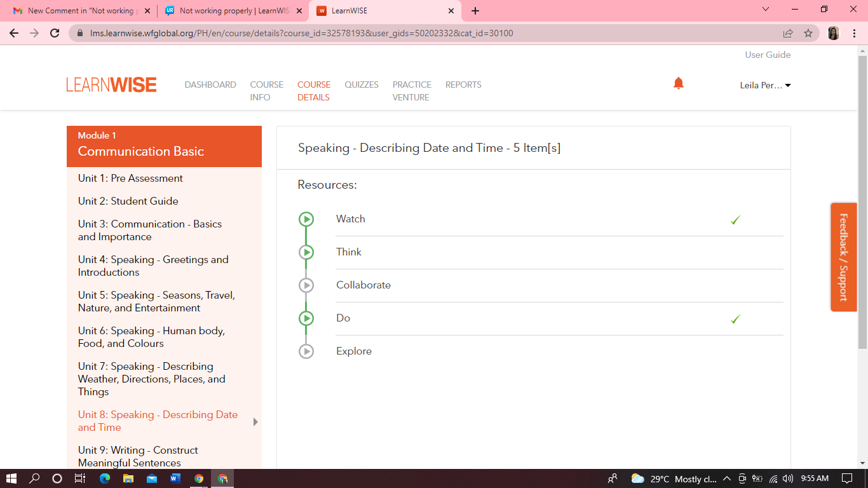Image resolution: width=868 pixels, height=488 pixels.
Task: Bookmark this page with the star icon
Action: 808,33
